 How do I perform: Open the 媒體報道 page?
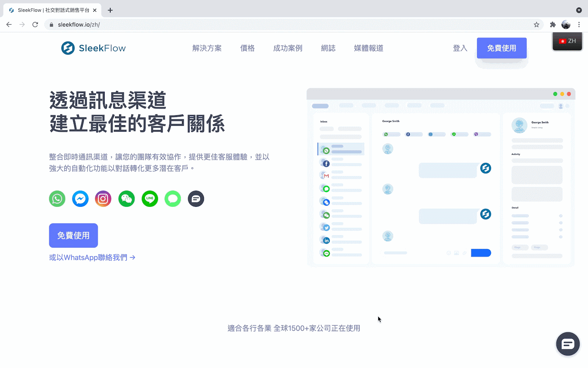[x=369, y=48]
